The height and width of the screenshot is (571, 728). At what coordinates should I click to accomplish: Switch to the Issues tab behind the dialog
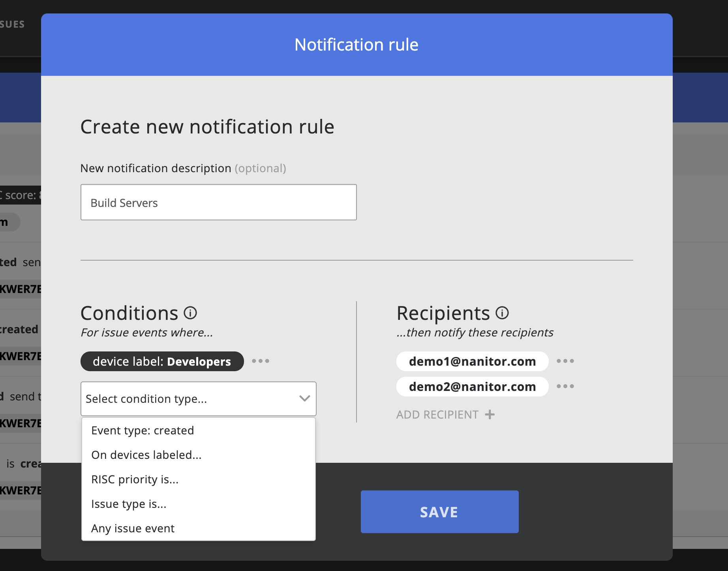point(13,24)
